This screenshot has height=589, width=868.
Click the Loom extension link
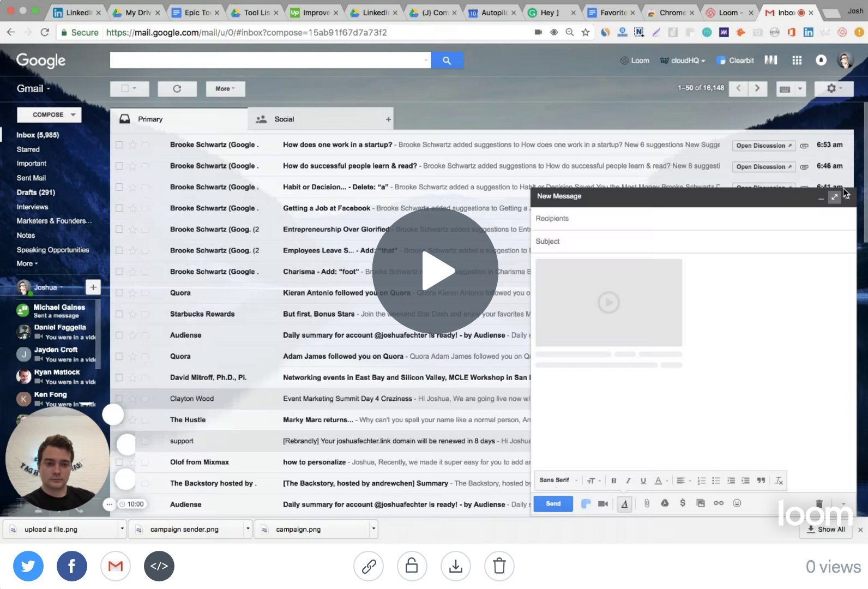[634, 61]
